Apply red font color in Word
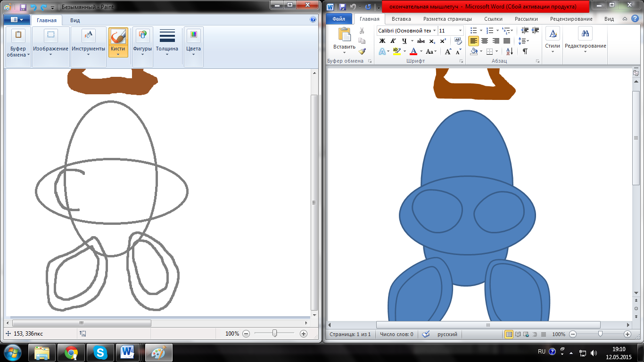The height and width of the screenshot is (362, 644). [x=413, y=51]
